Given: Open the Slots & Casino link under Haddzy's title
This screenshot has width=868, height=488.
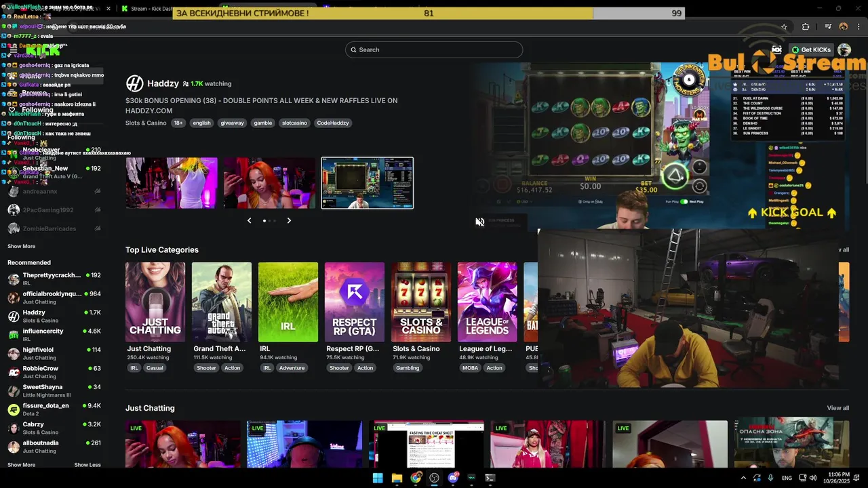Looking at the screenshot, I should point(146,123).
